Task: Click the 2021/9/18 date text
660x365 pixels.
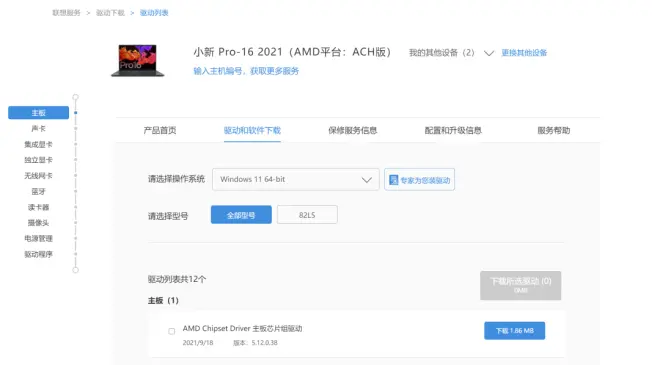Action: coord(198,343)
